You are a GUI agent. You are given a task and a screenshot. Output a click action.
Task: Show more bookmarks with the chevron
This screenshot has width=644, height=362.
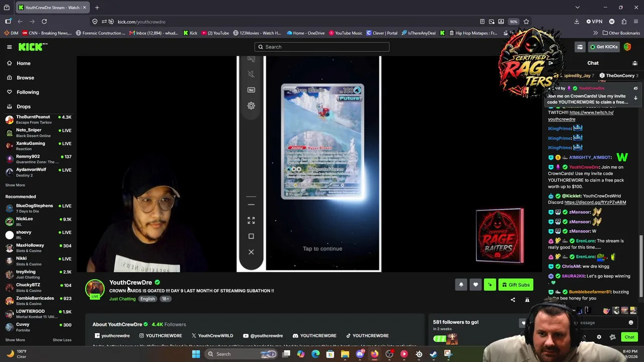tap(596, 33)
